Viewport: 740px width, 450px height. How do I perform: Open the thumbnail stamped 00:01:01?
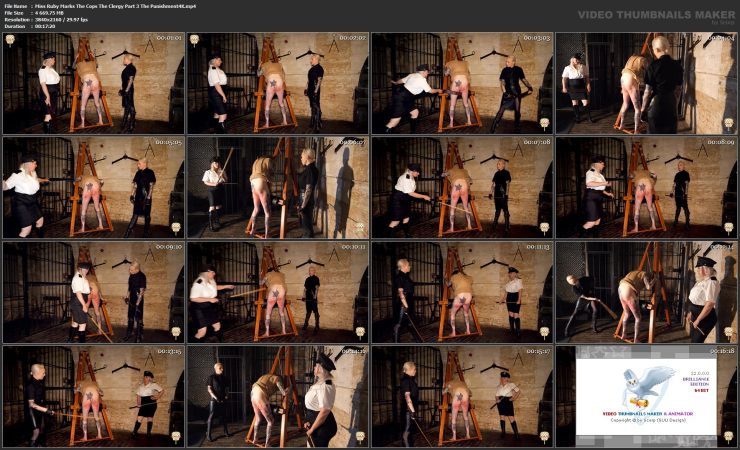[93, 83]
